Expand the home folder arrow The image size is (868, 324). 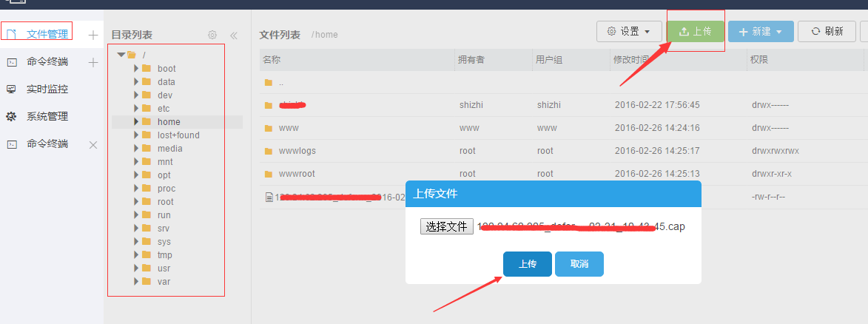tap(136, 121)
